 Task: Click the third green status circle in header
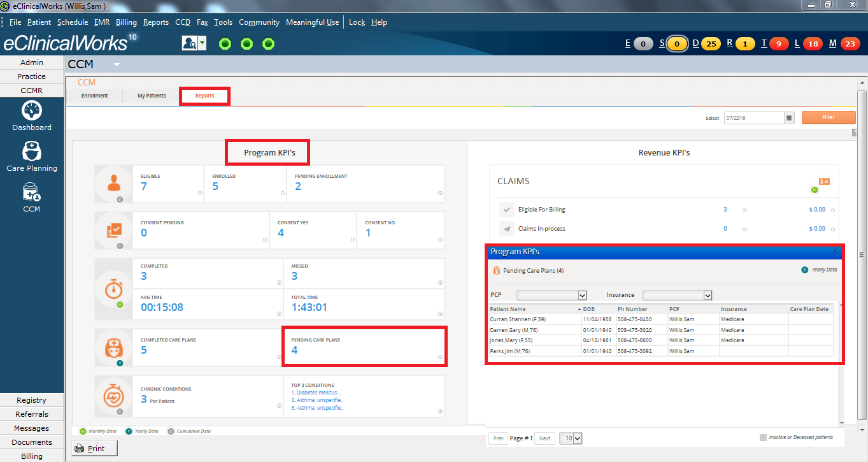tap(269, 43)
